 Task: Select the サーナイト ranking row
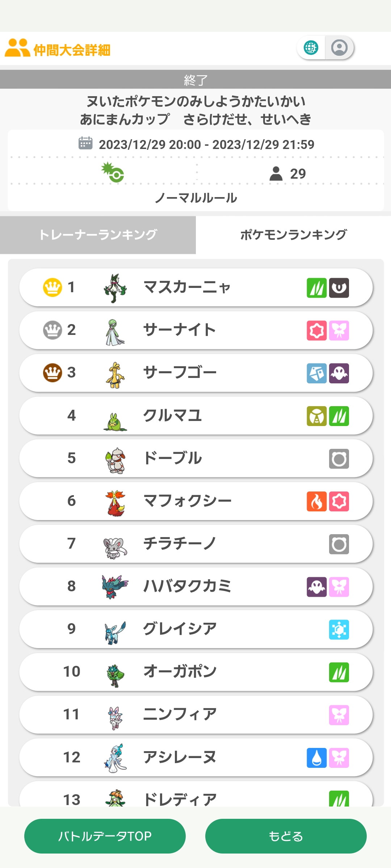pyautogui.click(x=195, y=330)
